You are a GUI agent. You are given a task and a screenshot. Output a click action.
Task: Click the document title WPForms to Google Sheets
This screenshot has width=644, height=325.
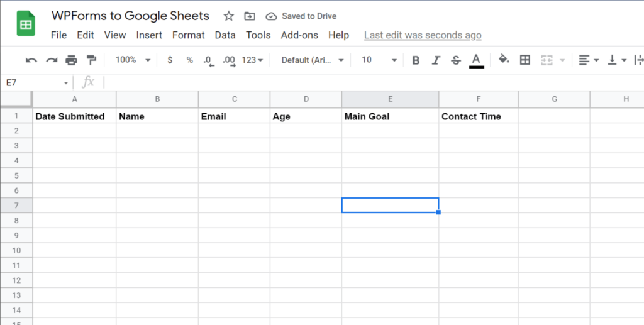(130, 16)
